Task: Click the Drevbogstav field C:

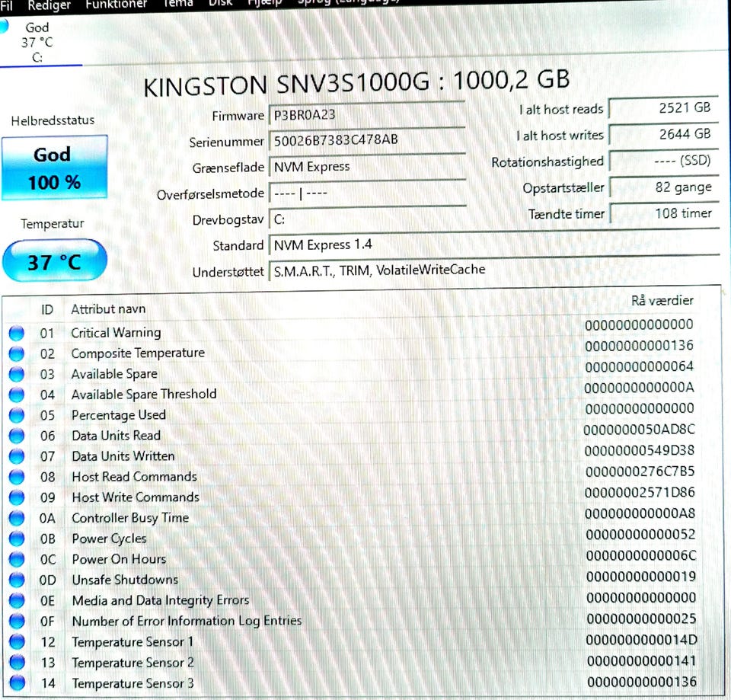Action: [367, 219]
